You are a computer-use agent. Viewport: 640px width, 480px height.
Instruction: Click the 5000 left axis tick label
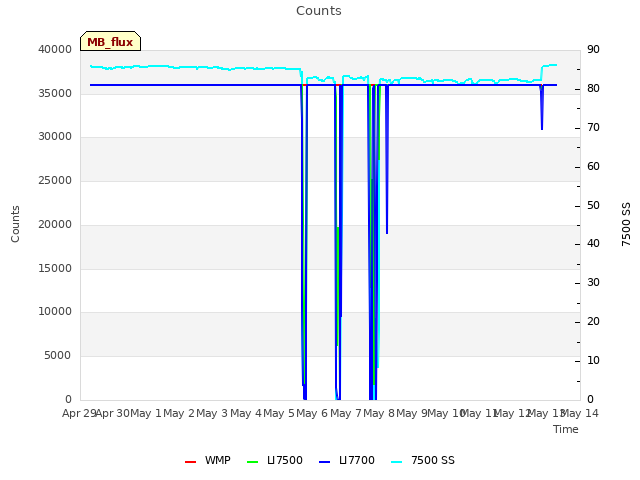58,356
